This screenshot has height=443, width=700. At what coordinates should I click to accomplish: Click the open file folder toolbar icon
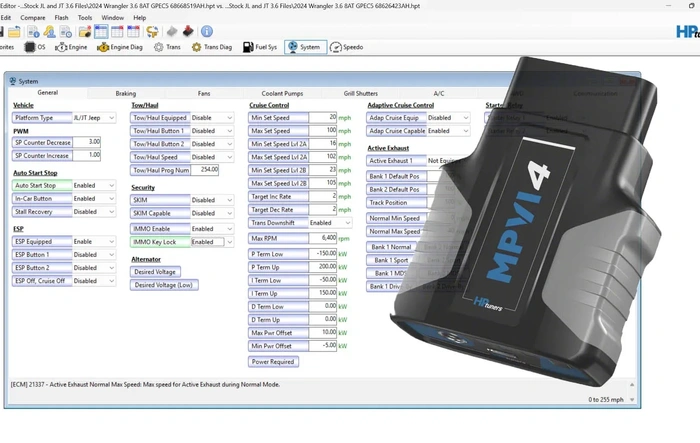[14, 32]
